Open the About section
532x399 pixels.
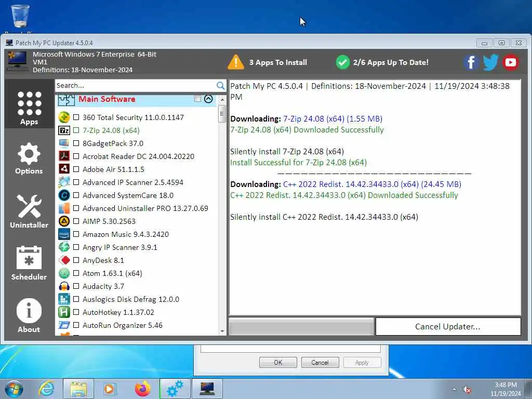tap(29, 315)
